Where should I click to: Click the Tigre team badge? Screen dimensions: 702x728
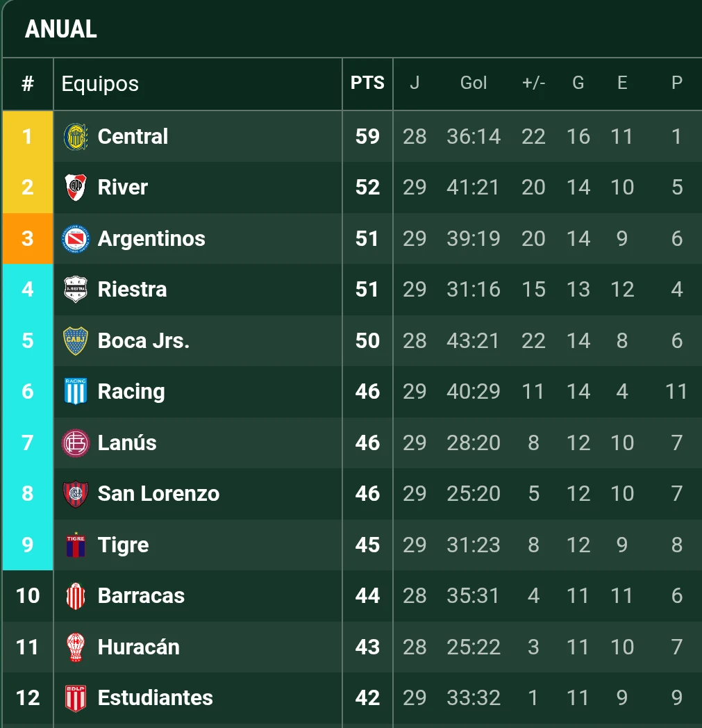(x=76, y=545)
